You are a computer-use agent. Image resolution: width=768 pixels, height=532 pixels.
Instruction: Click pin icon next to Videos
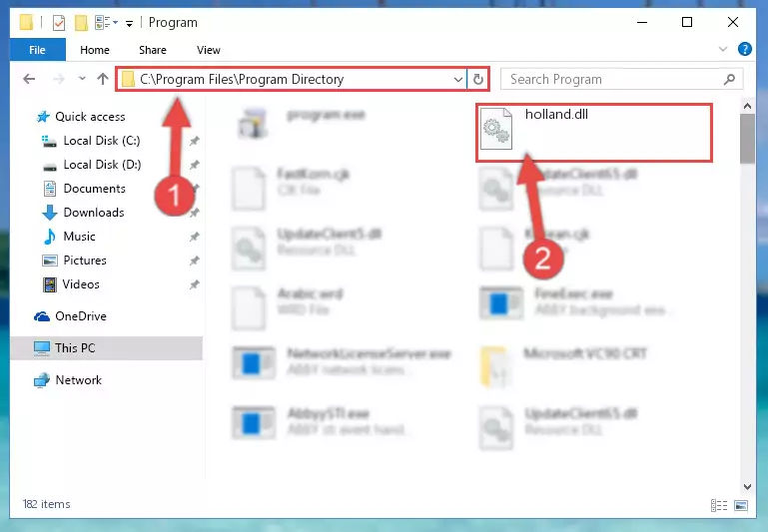click(195, 284)
